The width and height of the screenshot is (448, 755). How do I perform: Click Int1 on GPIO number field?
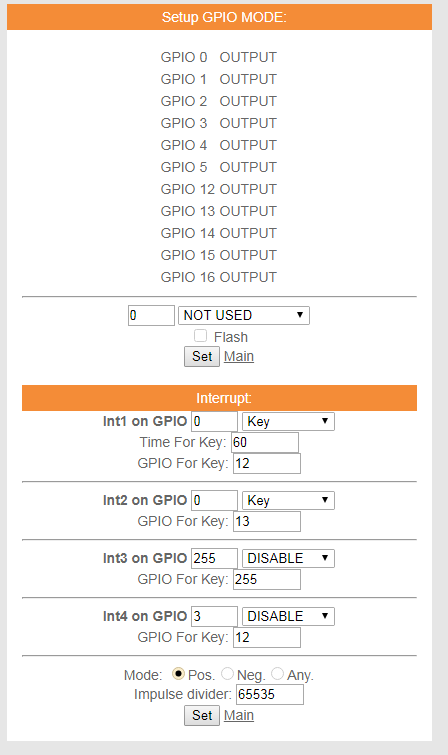click(x=214, y=421)
